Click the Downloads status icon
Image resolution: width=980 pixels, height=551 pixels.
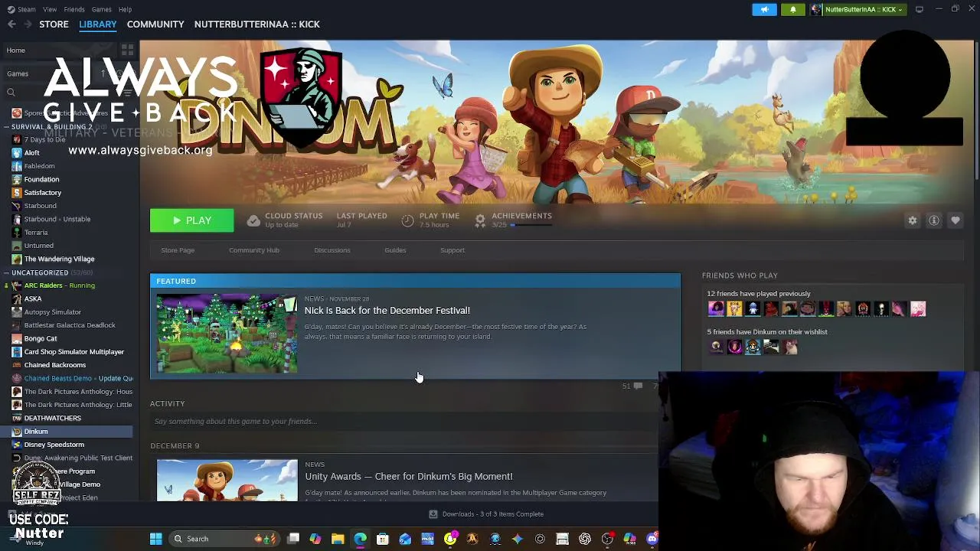(x=433, y=514)
